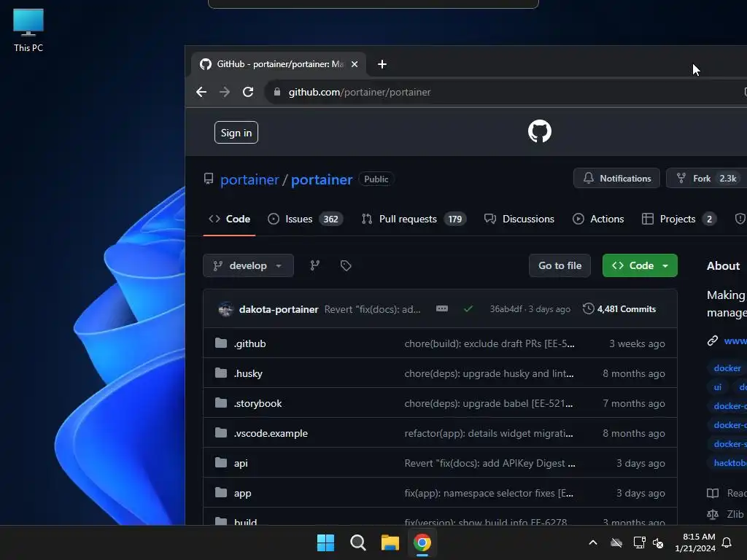747x560 pixels.
Task: Open the upgrade babel commit link
Action: point(488,404)
